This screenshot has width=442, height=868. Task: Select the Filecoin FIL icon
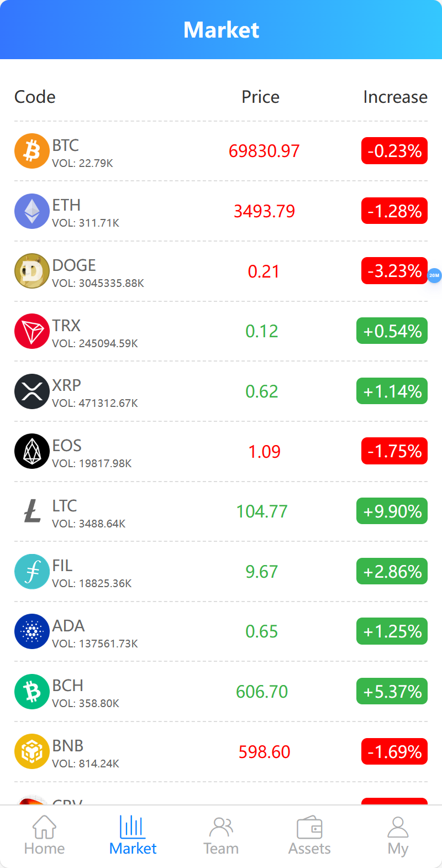click(x=32, y=572)
